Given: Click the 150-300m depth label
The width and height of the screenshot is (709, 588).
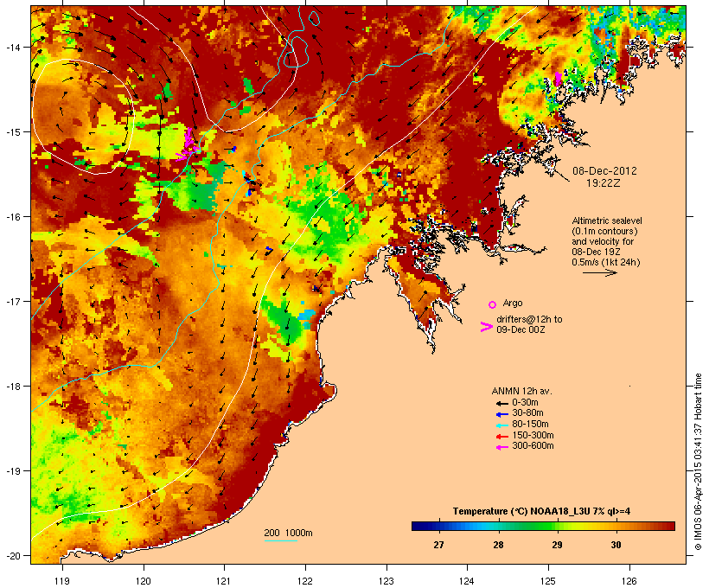Looking at the screenshot, I should pyautogui.click(x=533, y=435).
